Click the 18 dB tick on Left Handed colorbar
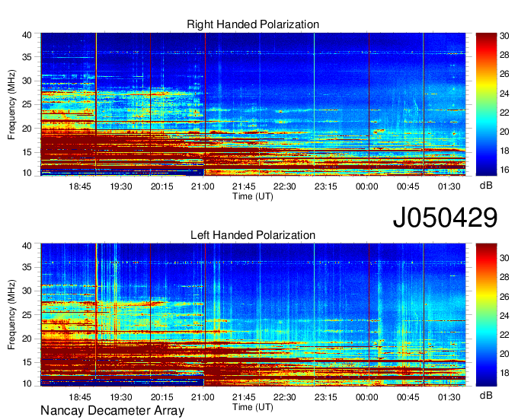This screenshot has height=420, width=518. (504, 373)
